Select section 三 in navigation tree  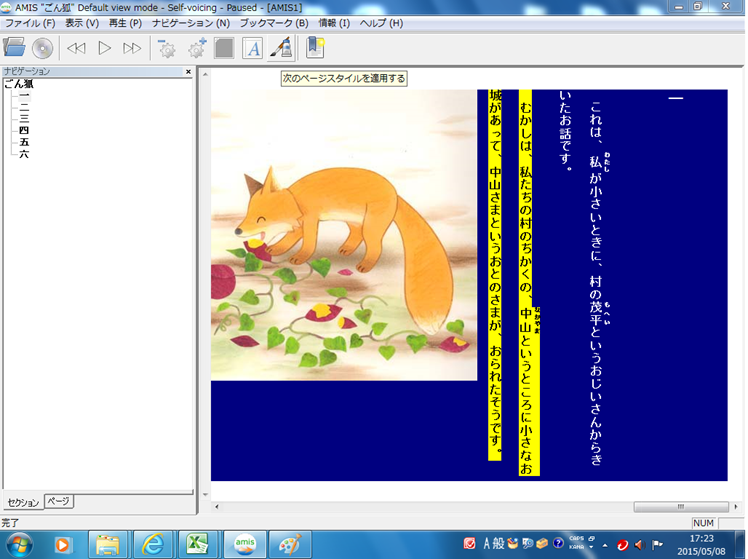point(24,118)
